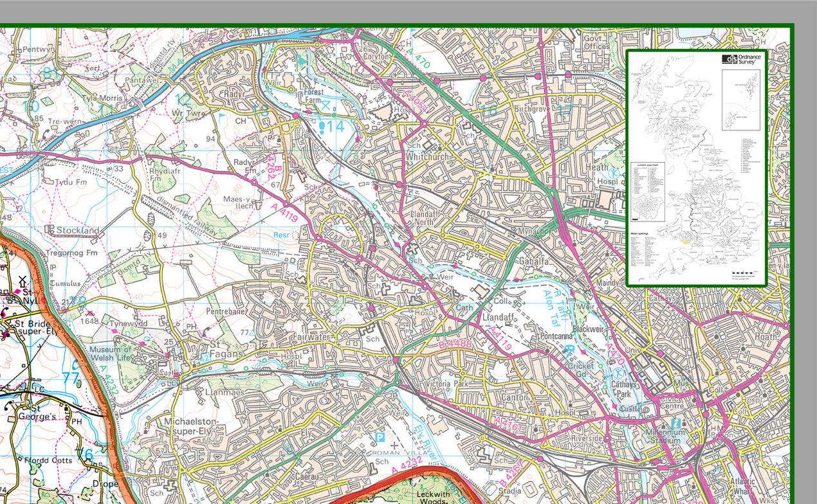817x504 pixels.
Task: Click the Ordnance Survey logo
Action: click(x=742, y=59)
